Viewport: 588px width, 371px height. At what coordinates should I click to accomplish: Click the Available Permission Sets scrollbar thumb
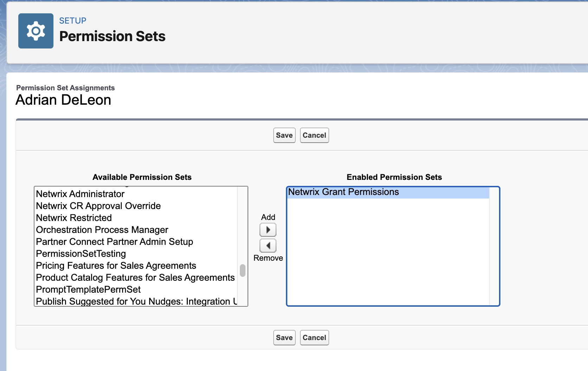pyautogui.click(x=243, y=271)
